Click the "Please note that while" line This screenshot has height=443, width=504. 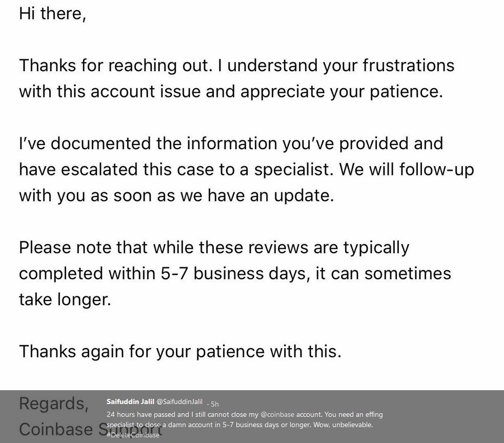pyautogui.click(x=214, y=248)
